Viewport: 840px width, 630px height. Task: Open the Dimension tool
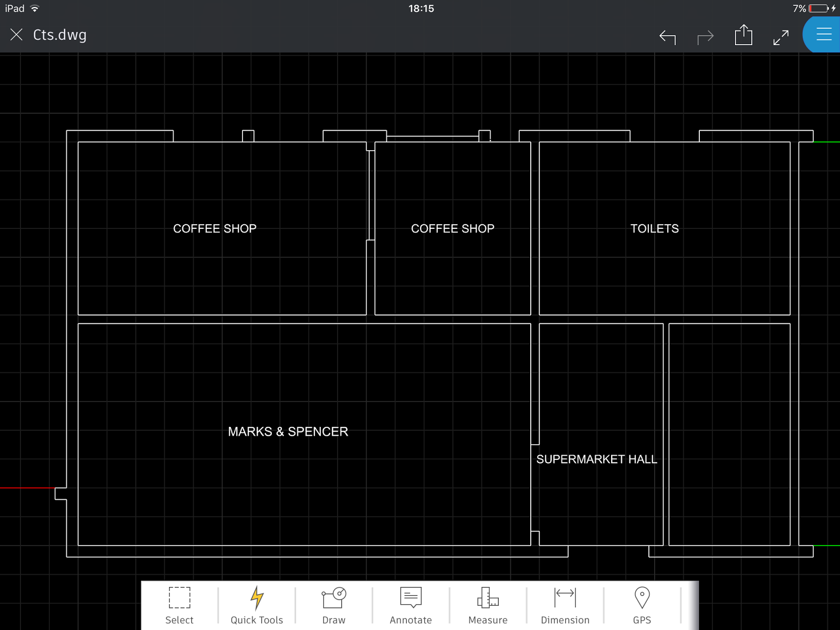(565, 605)
